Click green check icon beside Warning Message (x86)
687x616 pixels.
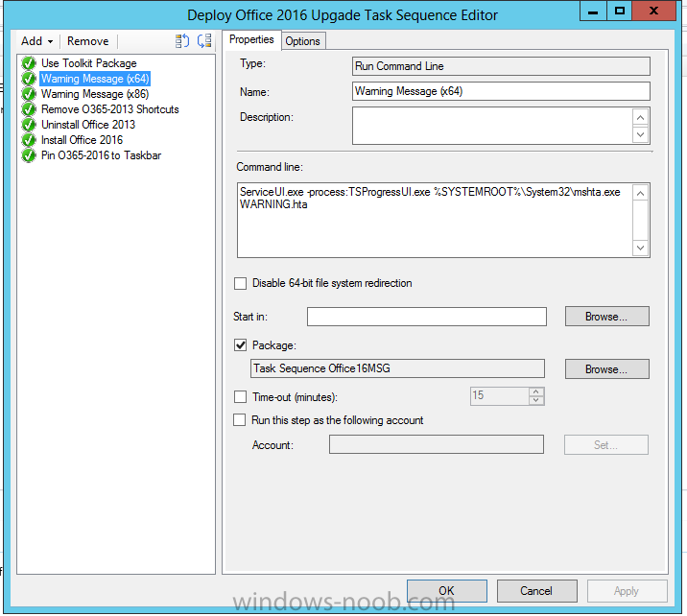click(29, 94)
